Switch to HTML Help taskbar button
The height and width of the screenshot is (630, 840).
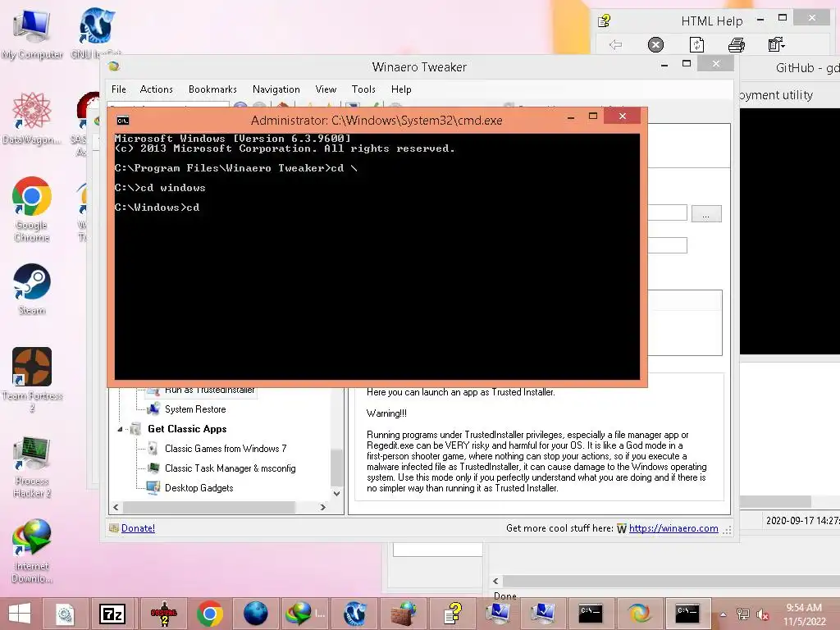point(453,614)
